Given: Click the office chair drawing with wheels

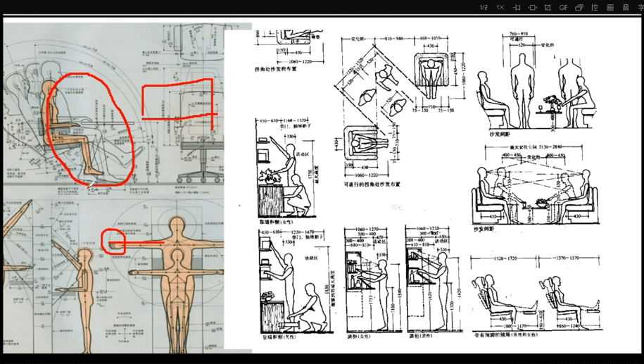Looking at the screenshot, I should pos(194,158).
